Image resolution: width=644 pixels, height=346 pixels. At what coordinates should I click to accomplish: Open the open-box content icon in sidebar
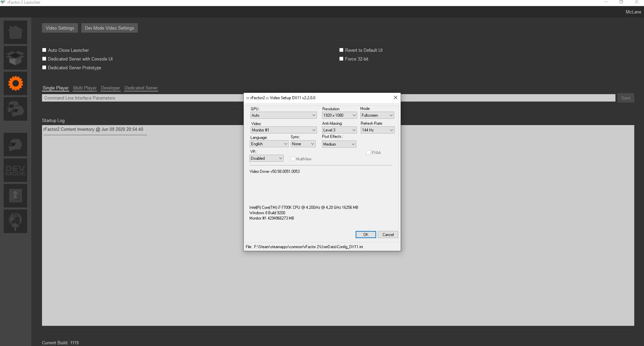click(15, 58)
